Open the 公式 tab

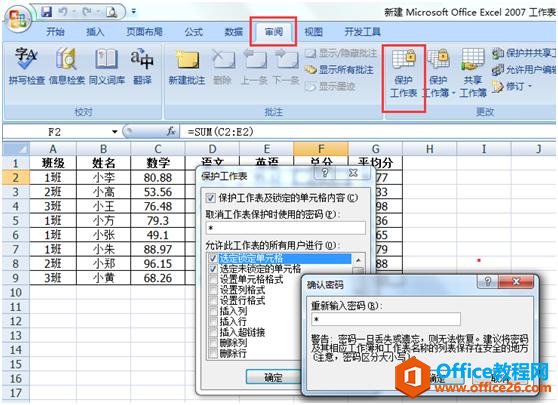point(194,32)
